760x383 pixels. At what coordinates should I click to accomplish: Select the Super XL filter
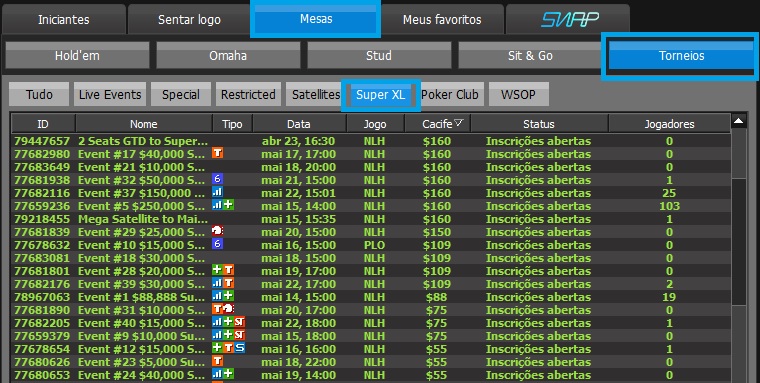[x=380, y=95]
